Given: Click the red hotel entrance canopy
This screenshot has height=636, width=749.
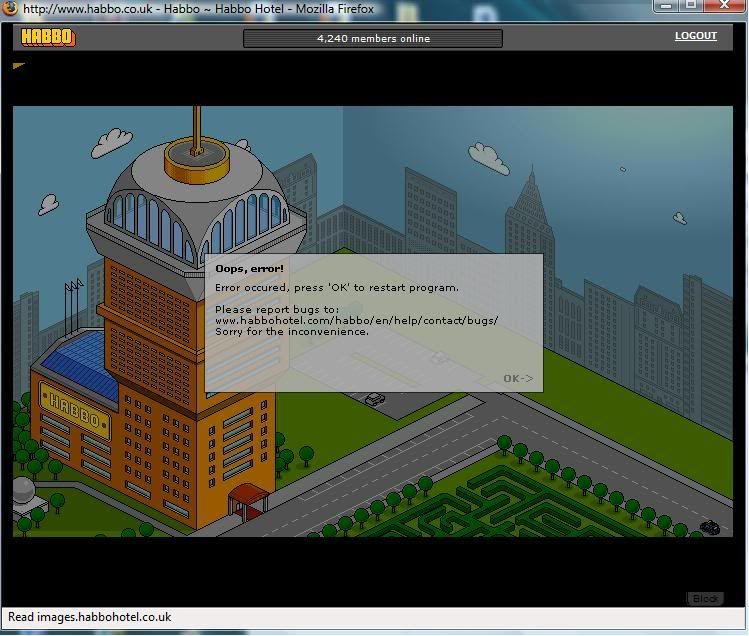Looking at the screenshot, I should tap(245, 496).
